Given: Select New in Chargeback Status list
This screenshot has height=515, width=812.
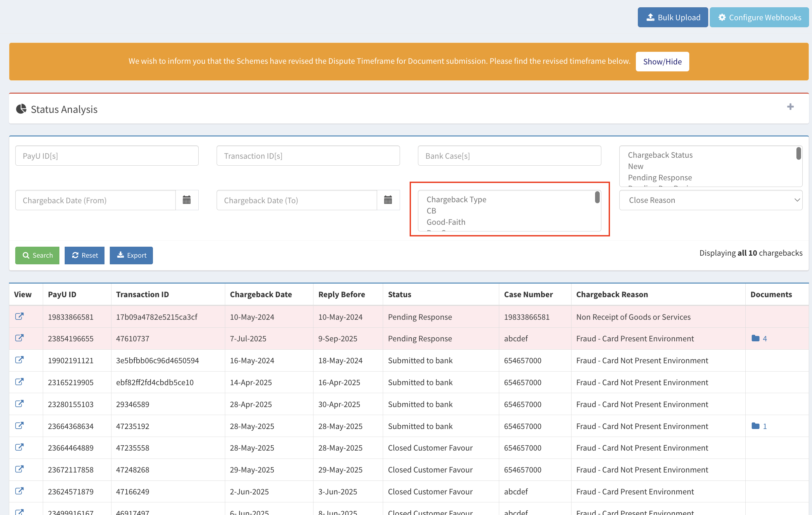Looking at the screenshot, I should pos(635,166).
